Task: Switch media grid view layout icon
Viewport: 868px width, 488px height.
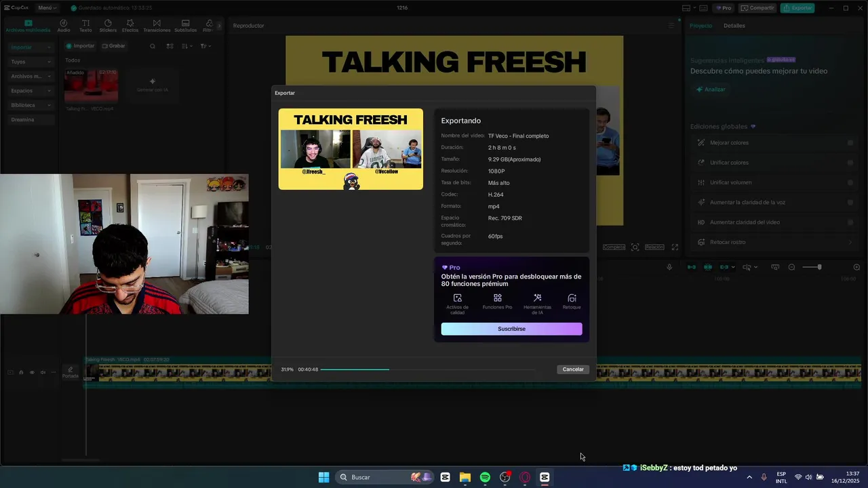Action: [x=170, y=46]
